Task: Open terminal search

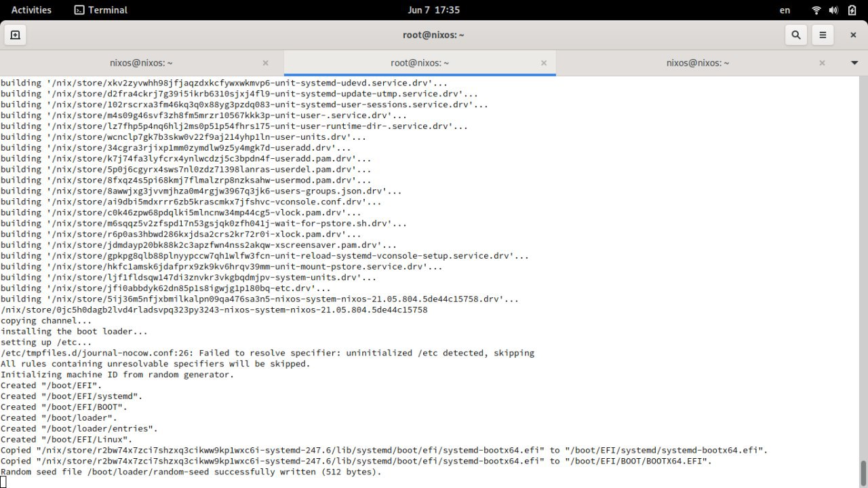Action: click(x=795, y=35)
